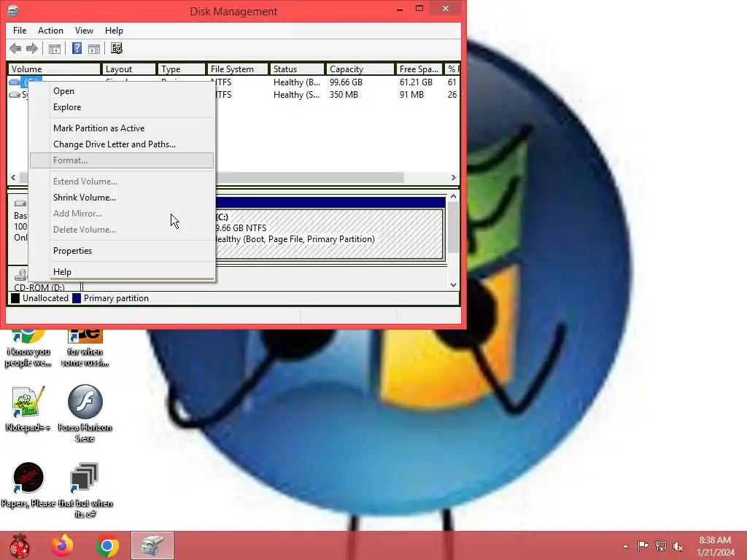Image resolution: width=747 pixels, height=560 pixels.
Task: Click the Volume column header
Action: tap(54, 69)
